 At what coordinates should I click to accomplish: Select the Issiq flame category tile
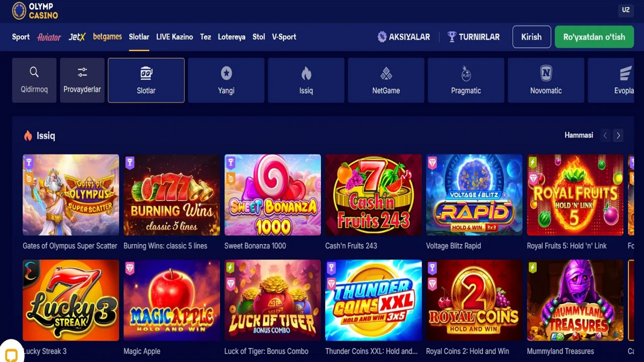pyautogui.click(x=306, y=80)
